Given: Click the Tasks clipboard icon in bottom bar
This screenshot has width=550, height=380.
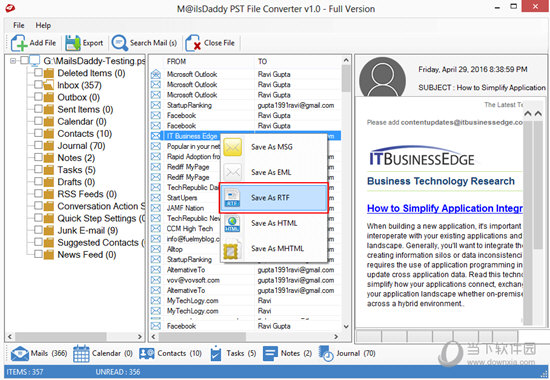Looking at the screenshot, I should click(x=216, y=353).
